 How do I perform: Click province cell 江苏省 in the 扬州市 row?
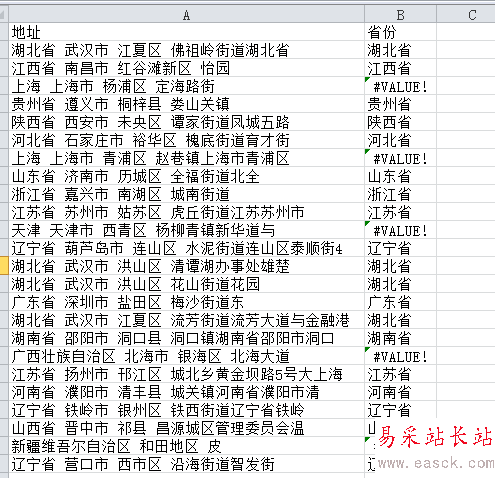click(x=400, y=374)
